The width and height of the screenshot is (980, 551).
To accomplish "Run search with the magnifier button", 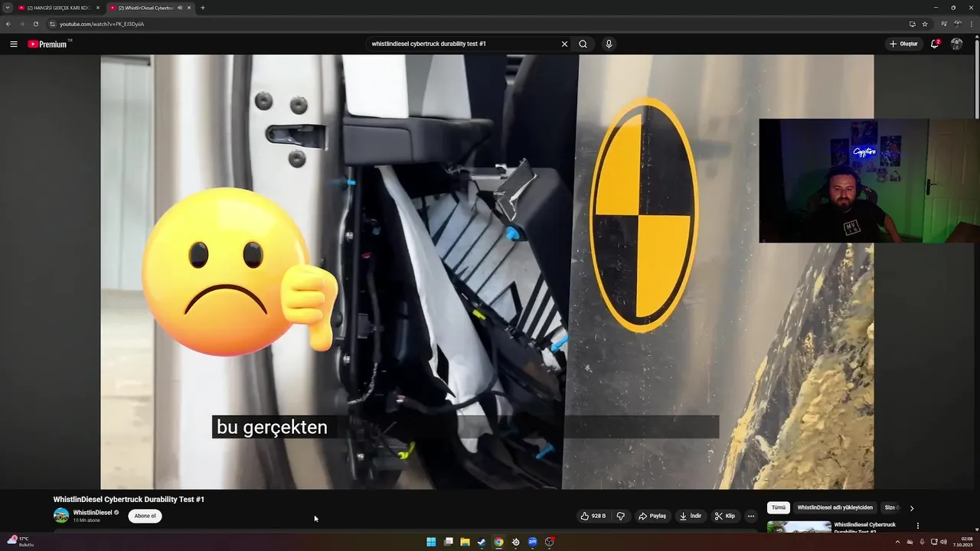I will [583, 44].
